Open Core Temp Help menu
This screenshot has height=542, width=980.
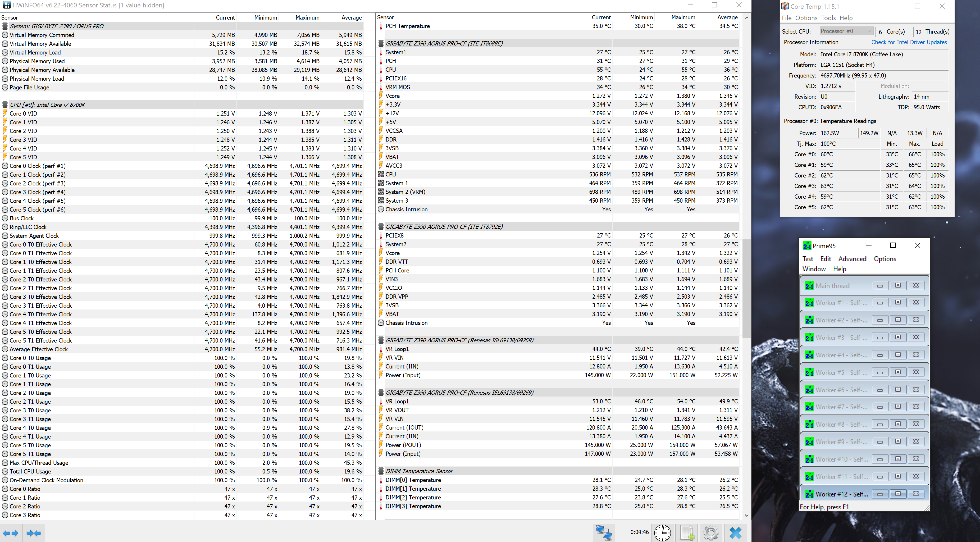[846, 18]
